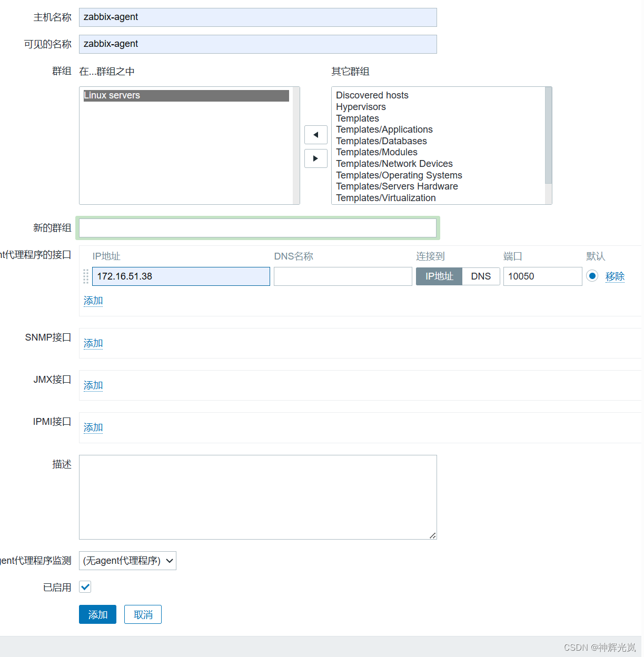Click the IP address field 172.16.51.38
The width and height of the screenshot is (644, 657).
pos(181,276)
